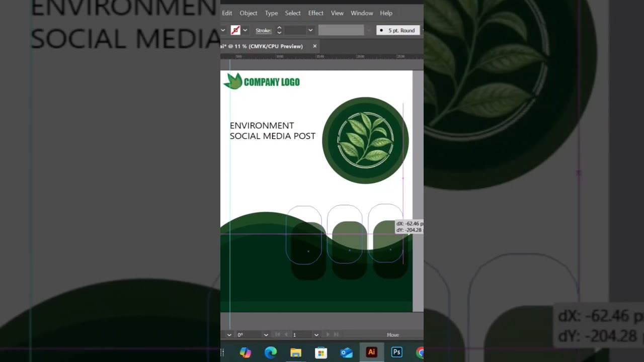Switch to Adobe Illustrator taskbar icon
The width and height of the screenshot is (644, 362).
(372, 352)
